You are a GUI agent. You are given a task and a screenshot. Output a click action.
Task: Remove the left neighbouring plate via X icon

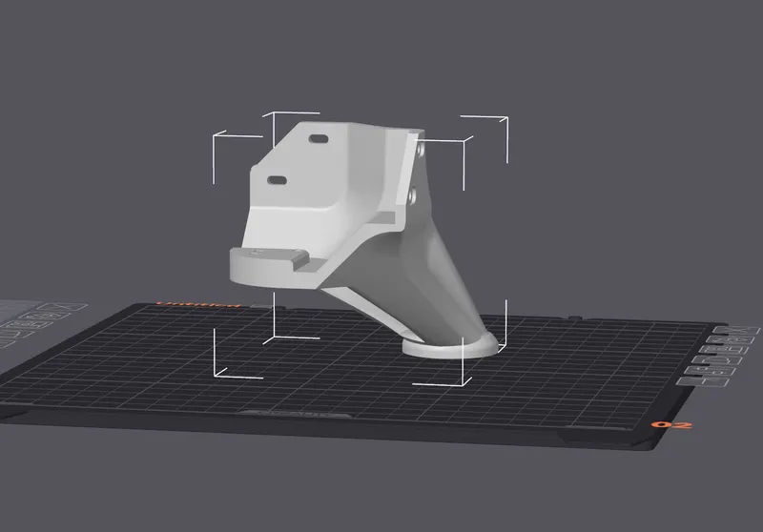(62, 306)
